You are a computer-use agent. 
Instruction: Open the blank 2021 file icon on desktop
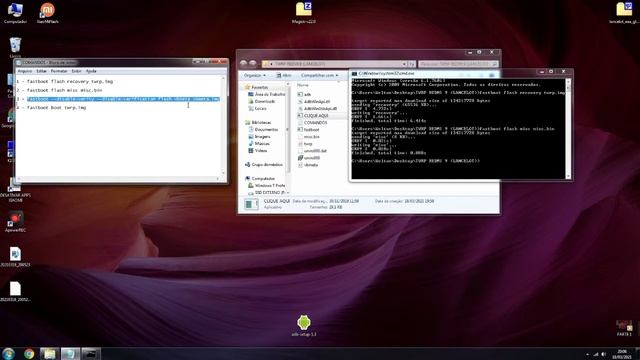(x=15, y=291)
